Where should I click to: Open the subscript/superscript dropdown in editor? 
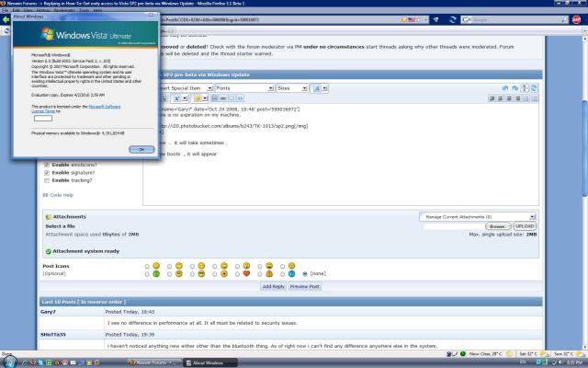coord(185,98)
